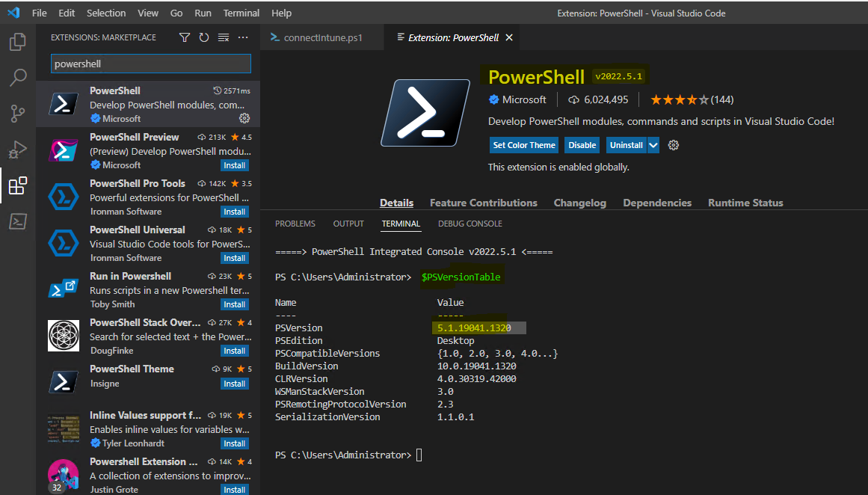This screenshot has width=868, height=495.
Task: Expand the Uninstall dropdown arrow
Action: [x=653, y=145]
